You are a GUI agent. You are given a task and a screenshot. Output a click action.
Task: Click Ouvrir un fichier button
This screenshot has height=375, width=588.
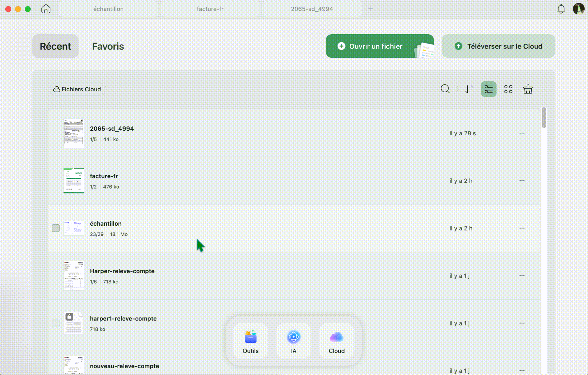point(380,46)
